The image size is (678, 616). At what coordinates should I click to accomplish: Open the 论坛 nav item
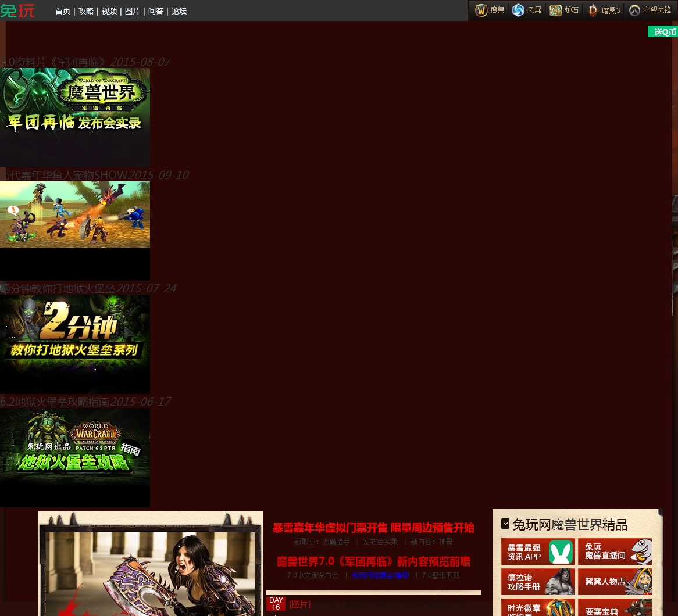coord(179,11)
